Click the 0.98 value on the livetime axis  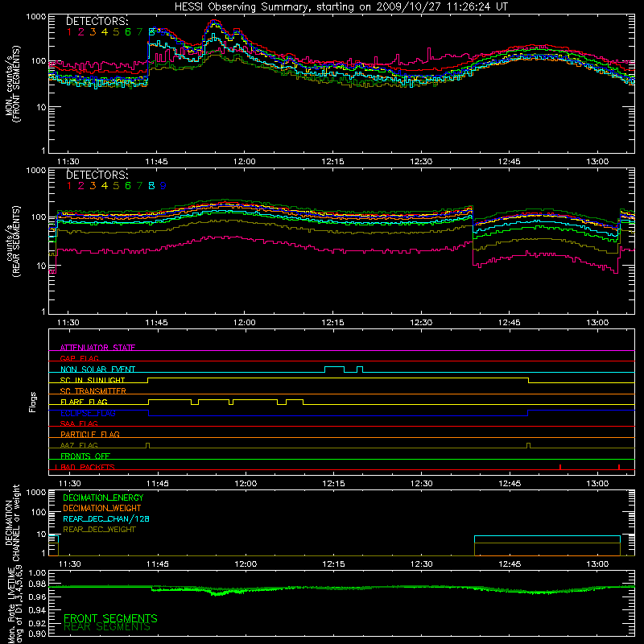pyautogui.click(x=38, y=584)
